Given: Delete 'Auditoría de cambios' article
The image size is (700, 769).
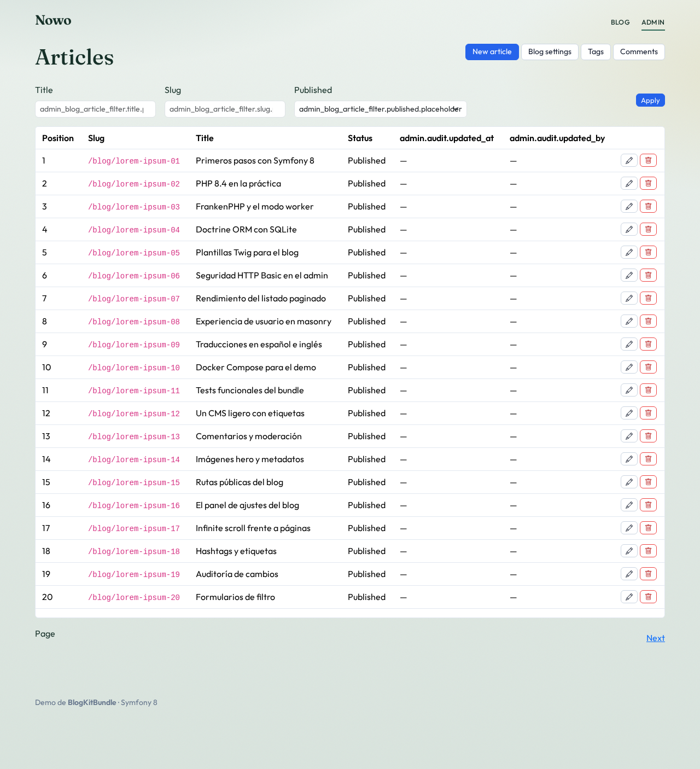Looking at the screenshot, I should pos(648,574).
